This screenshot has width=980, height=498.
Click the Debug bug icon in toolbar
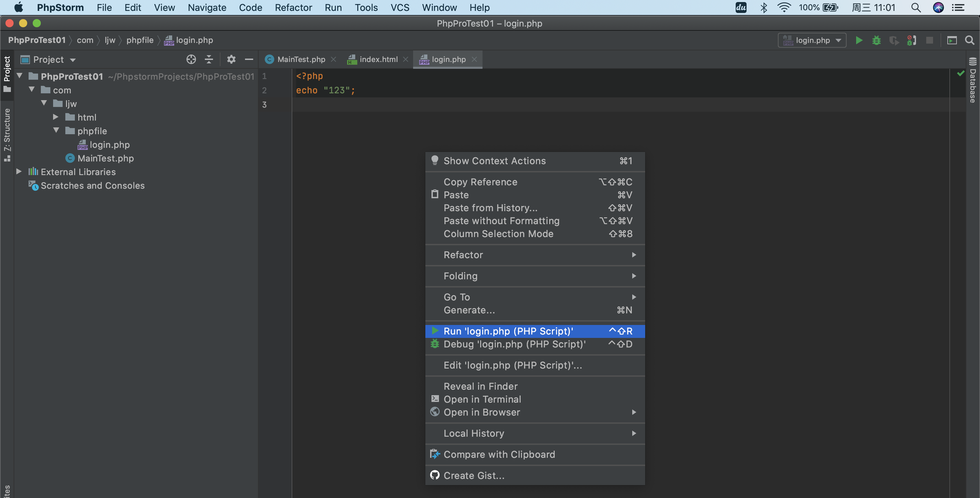[876, 40]
